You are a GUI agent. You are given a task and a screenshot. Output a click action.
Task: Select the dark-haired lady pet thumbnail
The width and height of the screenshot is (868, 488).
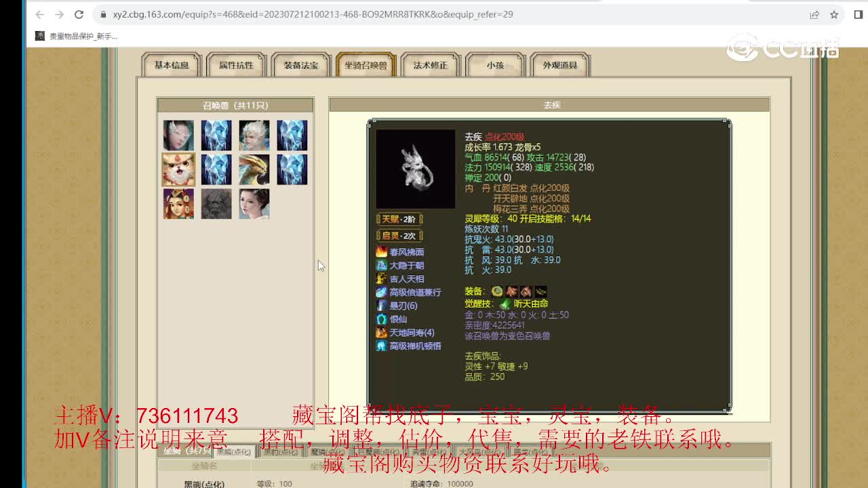(254, 203)
